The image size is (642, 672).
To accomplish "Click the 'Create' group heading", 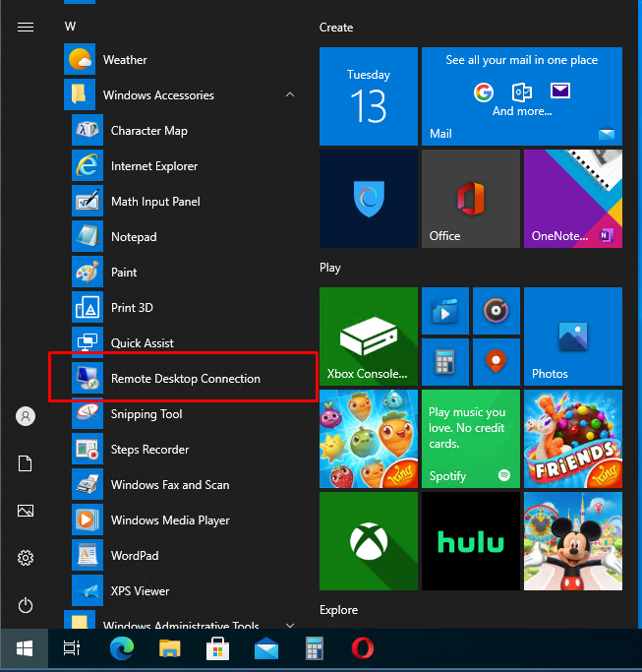I will [x=336, y=28].
